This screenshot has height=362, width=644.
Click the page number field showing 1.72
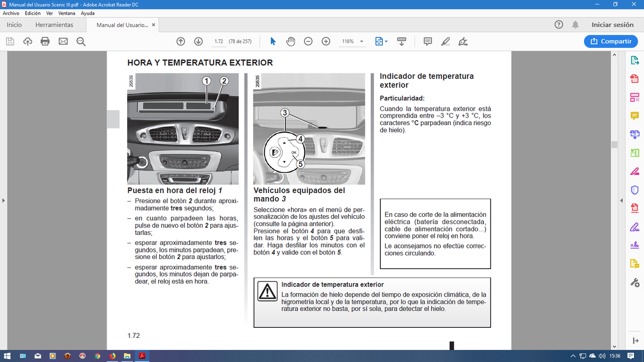tap(218, 41)
